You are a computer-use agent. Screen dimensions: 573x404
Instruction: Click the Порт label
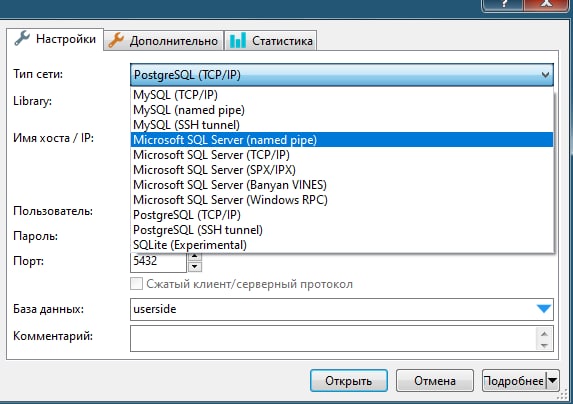(x=29, y=262)
